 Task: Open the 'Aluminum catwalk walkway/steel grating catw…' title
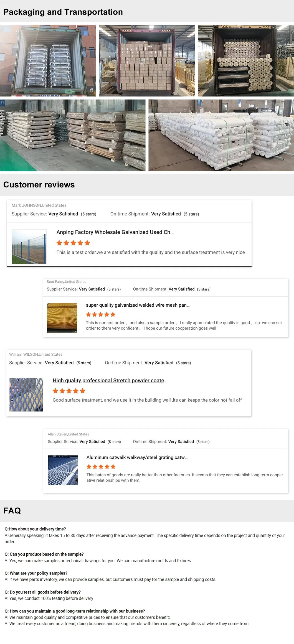point(137,457)
